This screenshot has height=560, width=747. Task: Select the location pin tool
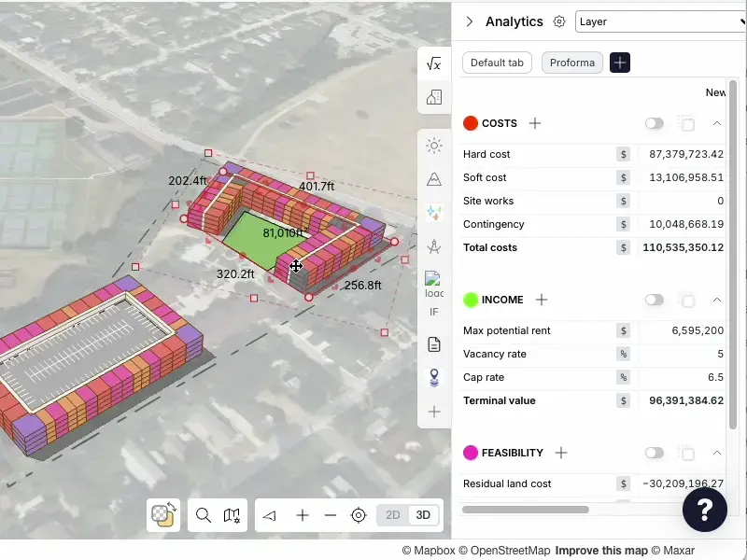[x=432, y=377]
